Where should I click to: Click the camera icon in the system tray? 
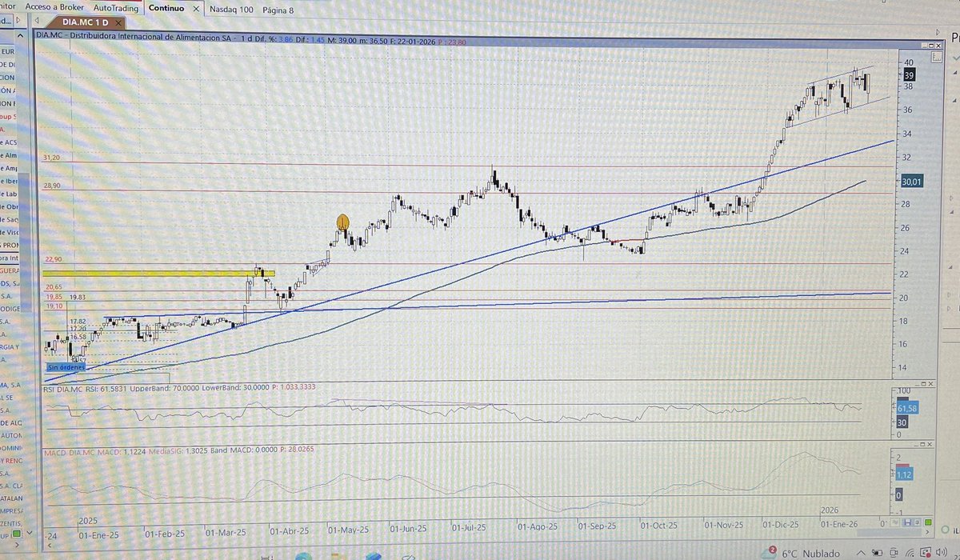893,553
